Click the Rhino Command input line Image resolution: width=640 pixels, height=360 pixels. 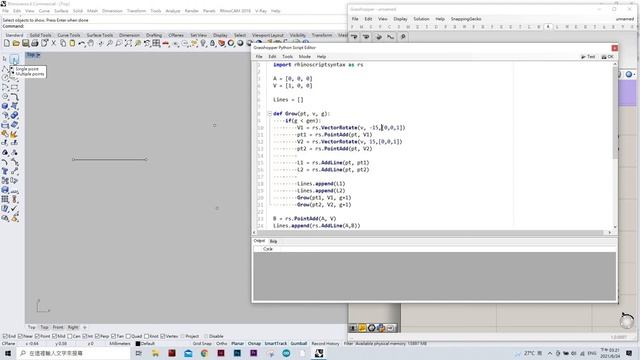pyautogui.click(x=173, y=26)
